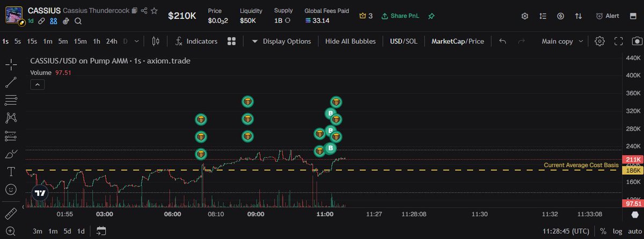Click the search magnifier under token name
644x239 pixels.
(x=78, y=21)
